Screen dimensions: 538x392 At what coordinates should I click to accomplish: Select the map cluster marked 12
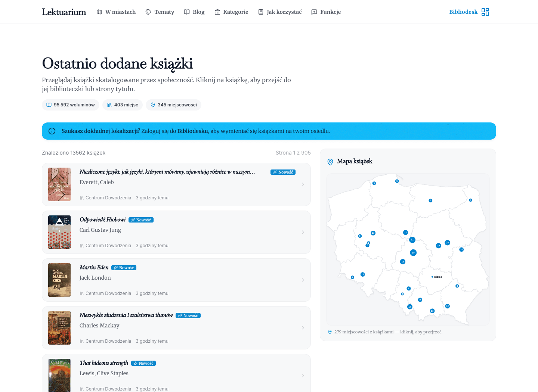pos(447,306)
